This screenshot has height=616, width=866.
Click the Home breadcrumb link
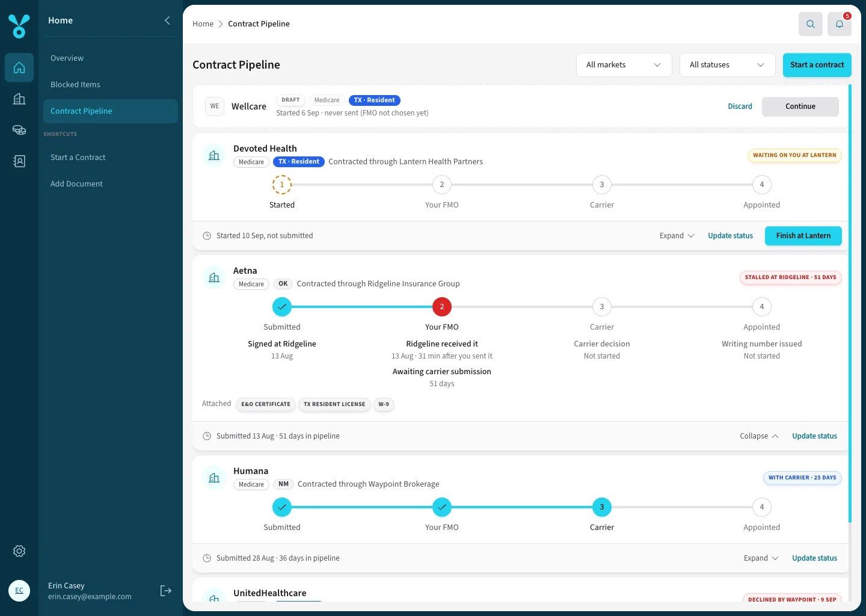click(x=203, y=24)
